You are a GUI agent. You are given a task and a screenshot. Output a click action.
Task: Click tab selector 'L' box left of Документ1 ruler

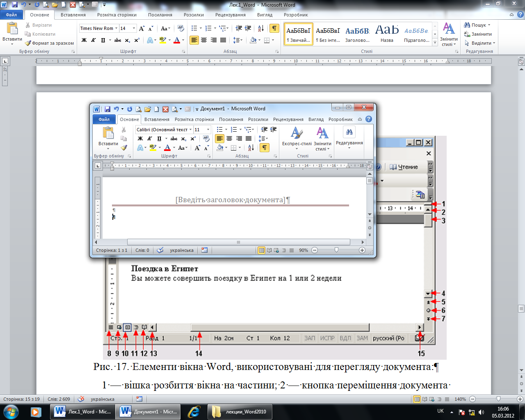tap(98, 166)
